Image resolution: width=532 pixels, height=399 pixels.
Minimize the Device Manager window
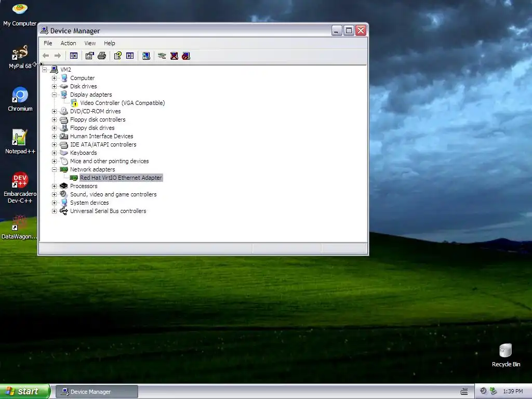click(x=337, y=31)
